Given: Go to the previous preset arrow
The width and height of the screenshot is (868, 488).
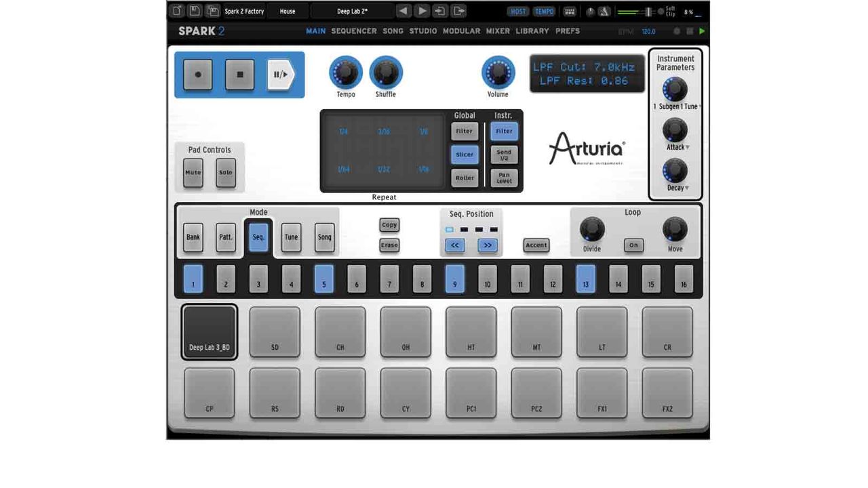Looking at the screenshot, I should coord(403,11).
